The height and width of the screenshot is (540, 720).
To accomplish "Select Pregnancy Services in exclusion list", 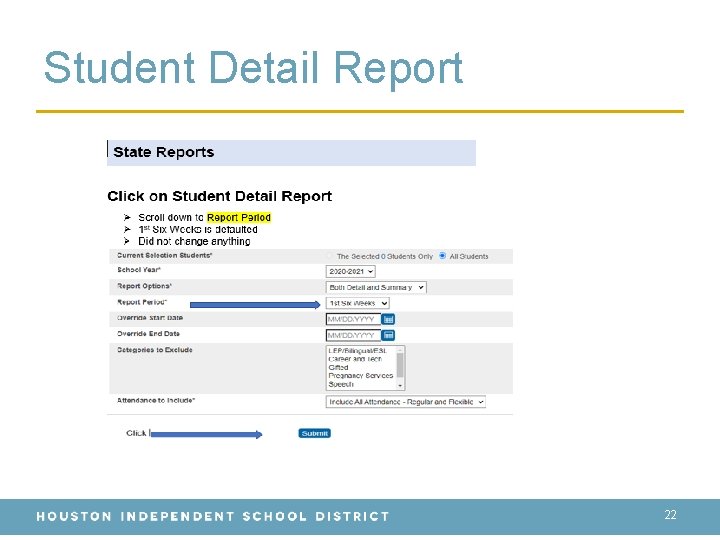I will coord(360,376).
